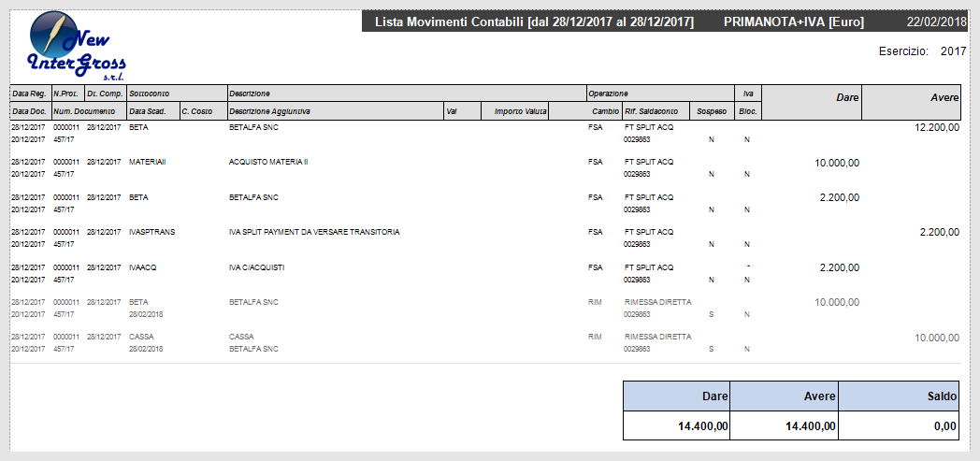Click the 'Data Reg.' column header
The image size is (980, 461).
point(29,94)
